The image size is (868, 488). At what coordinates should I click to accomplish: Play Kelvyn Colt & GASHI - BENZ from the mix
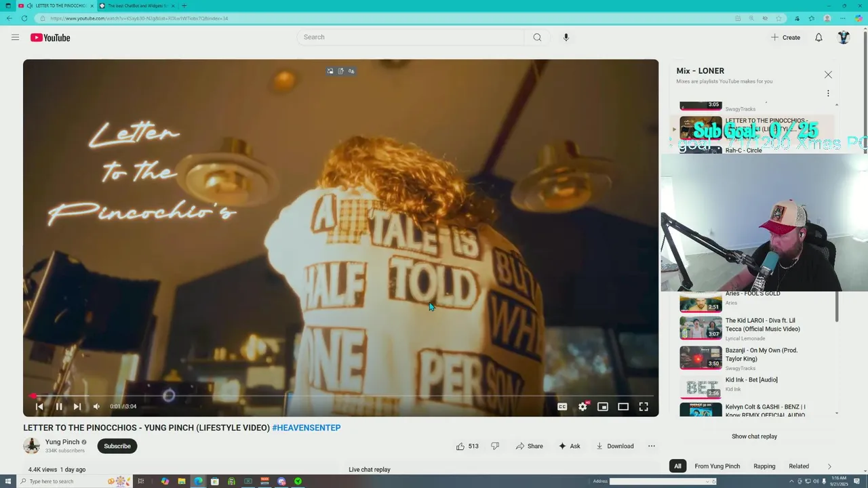tap(753, 409)
